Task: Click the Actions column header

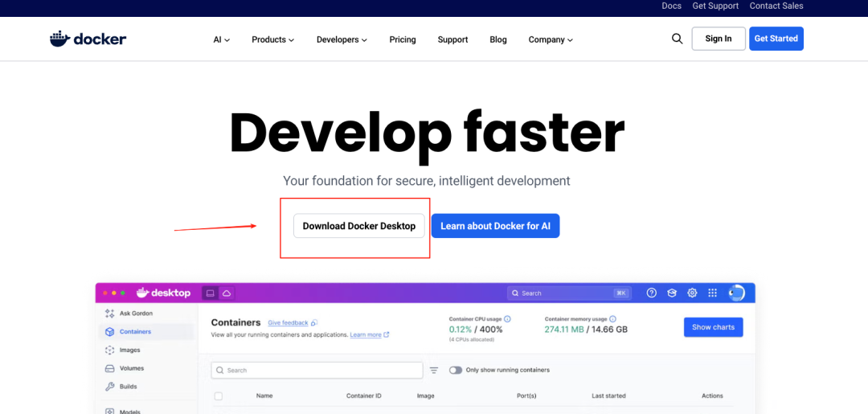Action: click(x=712, y=396)
